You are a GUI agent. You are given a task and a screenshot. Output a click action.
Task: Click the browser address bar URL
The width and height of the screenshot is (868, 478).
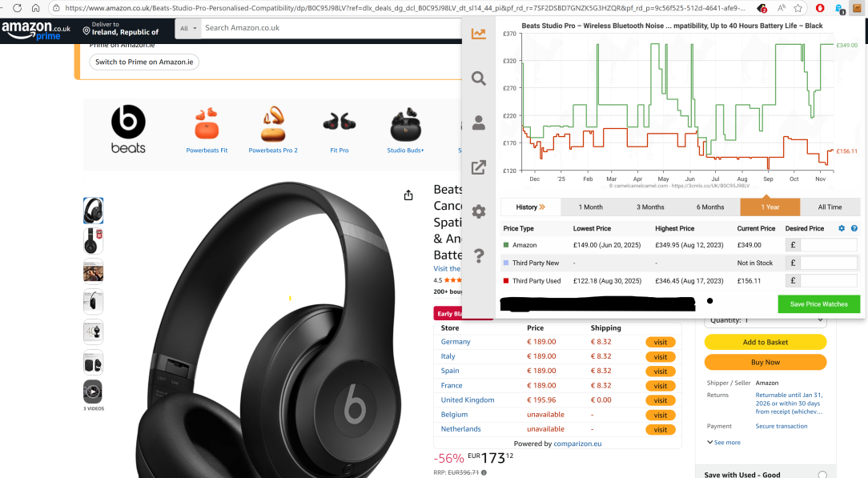coord(404,8)
